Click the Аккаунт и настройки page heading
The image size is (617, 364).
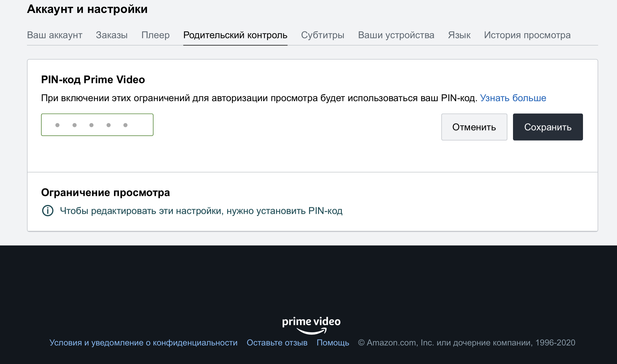[87, 9]
